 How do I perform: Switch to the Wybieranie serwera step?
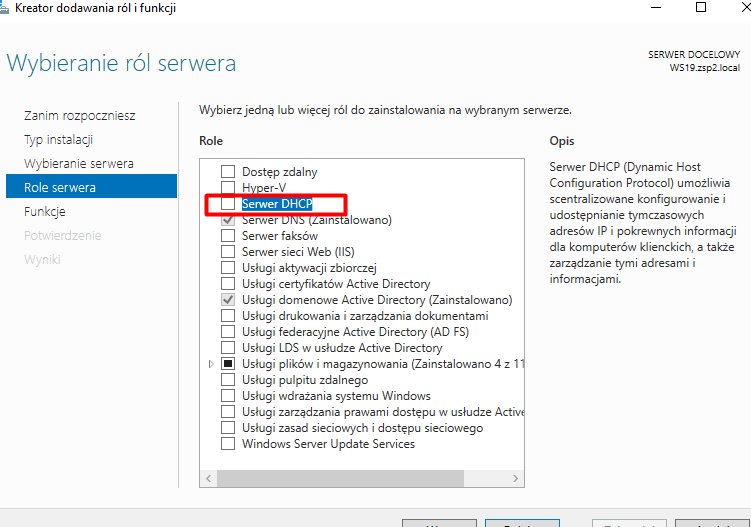(x=78, y=163)
